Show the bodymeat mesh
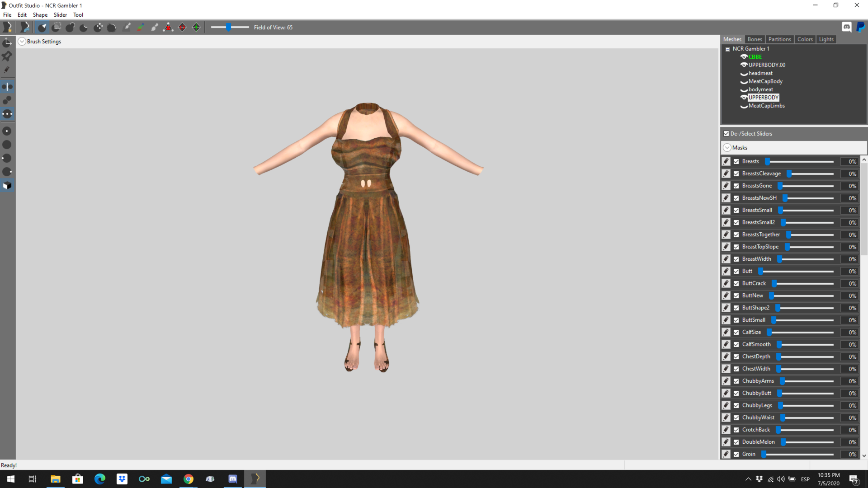868x488 pixels. [744, 90]
